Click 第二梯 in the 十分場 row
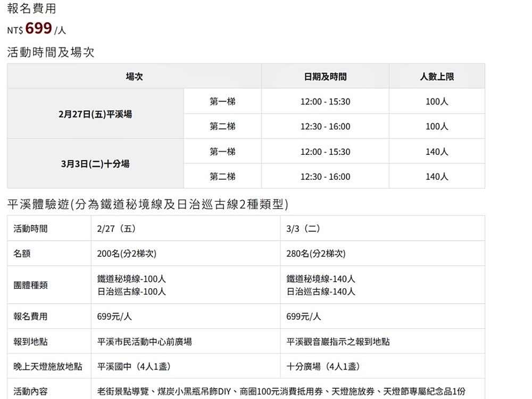Image resolution: width=532 pixels, height=399 pixels. point(222,177)
